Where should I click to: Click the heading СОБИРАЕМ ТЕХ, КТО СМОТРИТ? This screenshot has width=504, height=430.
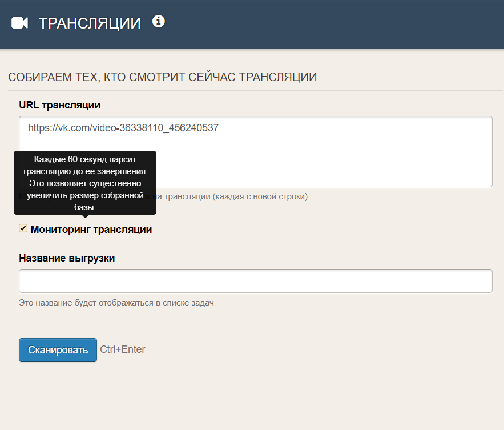click(x=163, y=77)
